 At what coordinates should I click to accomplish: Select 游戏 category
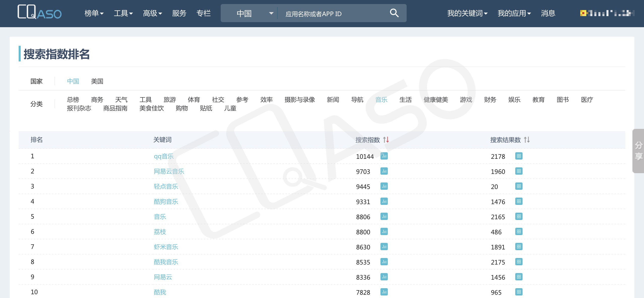(x=466, y=100)
